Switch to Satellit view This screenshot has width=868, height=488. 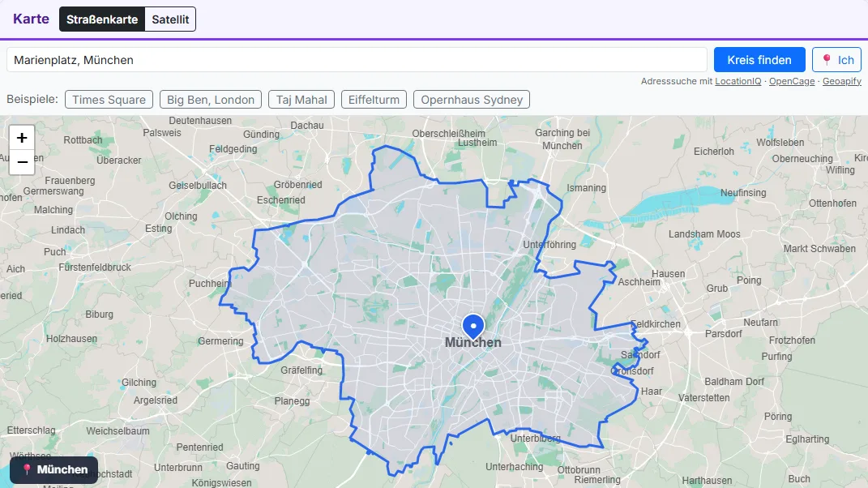(170, 19)
